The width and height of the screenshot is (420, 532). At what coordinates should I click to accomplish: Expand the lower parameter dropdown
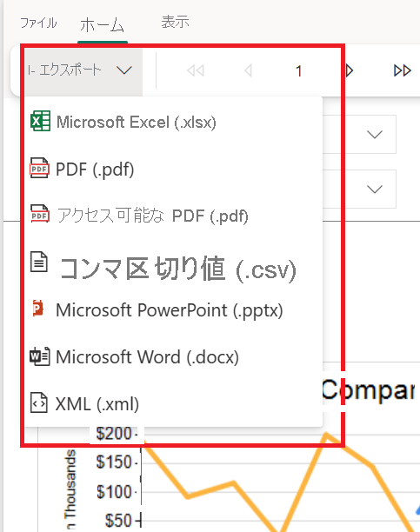[x=375, y=189]
